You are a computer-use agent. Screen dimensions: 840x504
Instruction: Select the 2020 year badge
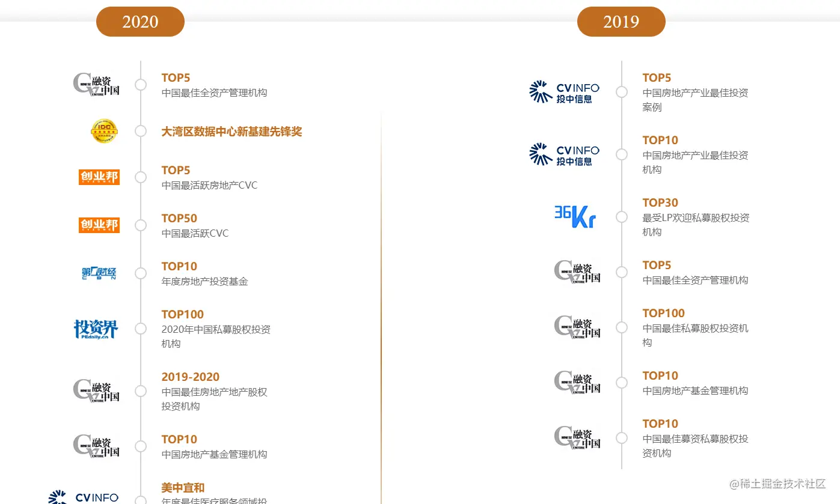pyautogui.click(x=140, y=22)
